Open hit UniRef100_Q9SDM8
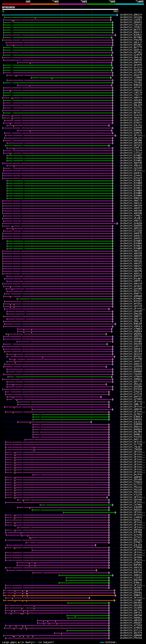The image size is (146, 644). (x=131, y=387)
